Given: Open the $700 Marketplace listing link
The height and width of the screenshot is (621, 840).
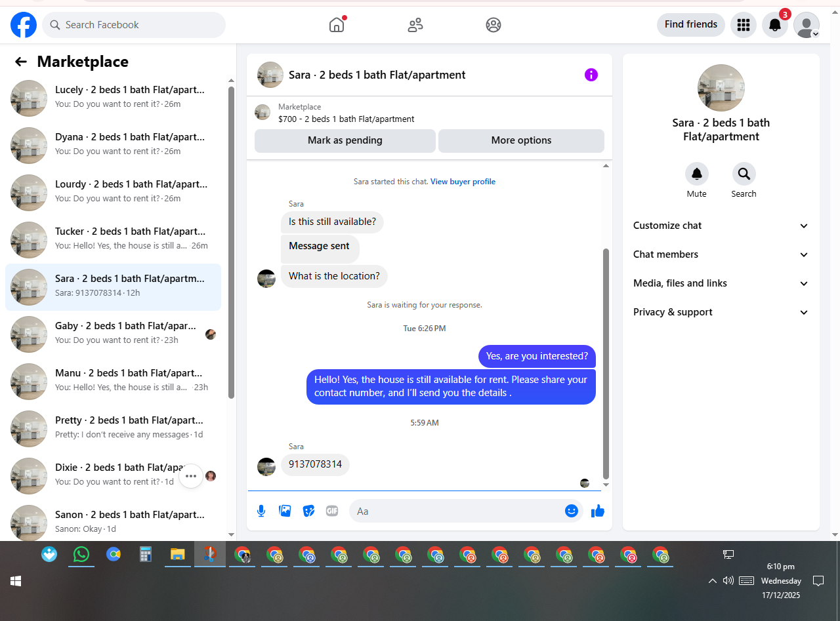Looking at the screenshot, I should tap(346, 119).
